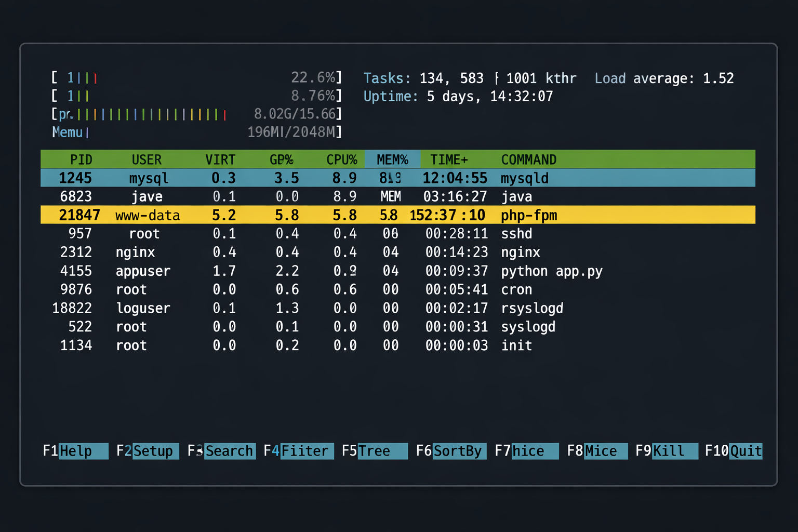Sort by the PID column header

point(81,159)
